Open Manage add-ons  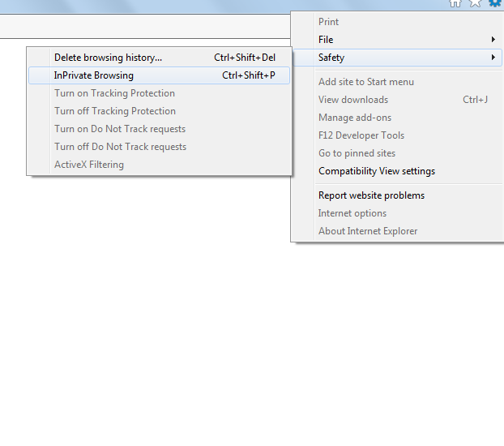tap(355, 118)
